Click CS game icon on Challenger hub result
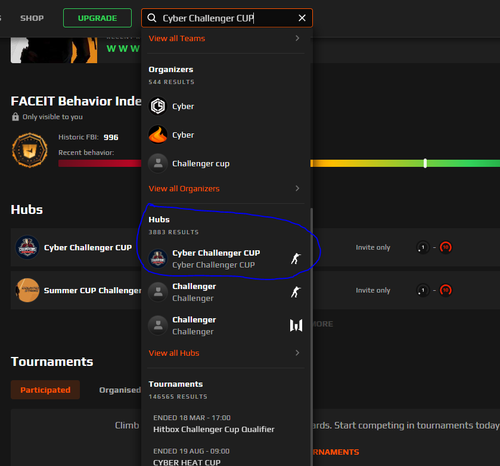This screenshot has height=466, width=500. [x=296, y=292]
